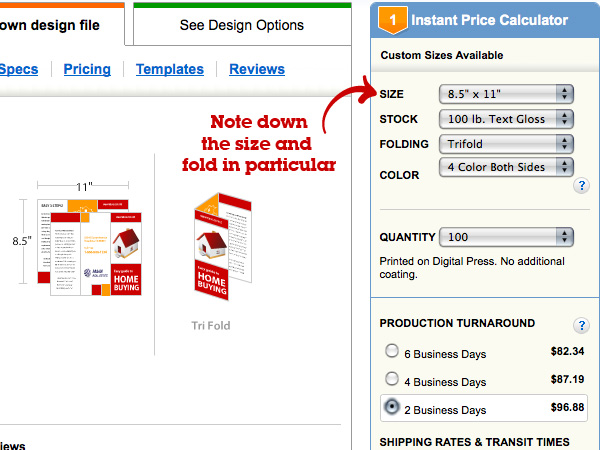This screenshot has height=450, width=600.
Task: Click the folded Tri Fold brochure image
Action: tap(223, 246)
